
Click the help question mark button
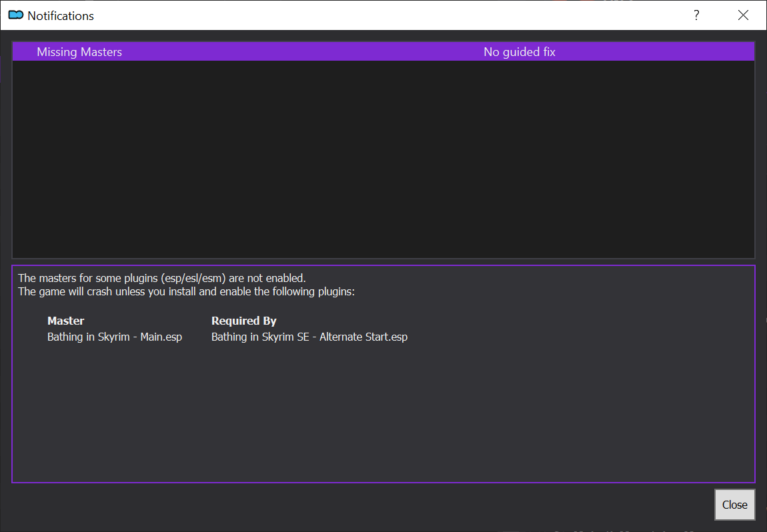[x=696, y=15]
